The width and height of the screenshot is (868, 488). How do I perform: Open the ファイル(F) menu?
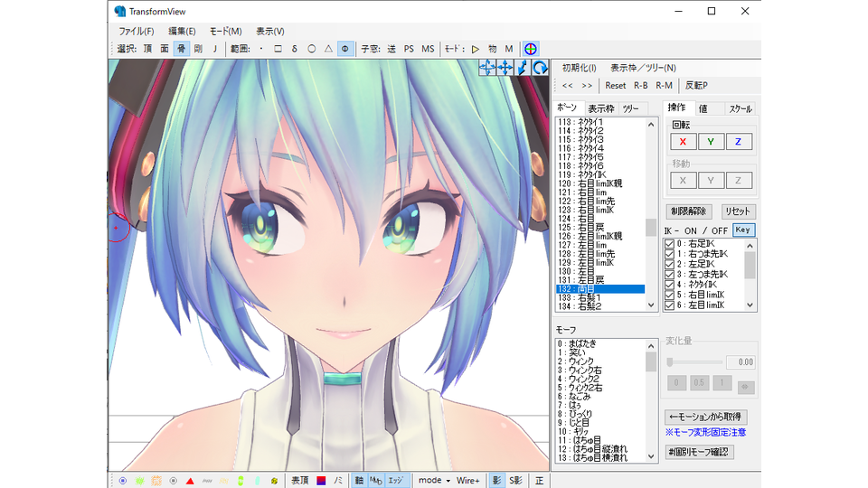(x=136, y=31)
